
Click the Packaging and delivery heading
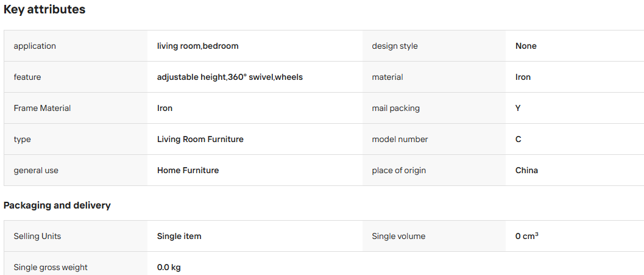point(57,205)
